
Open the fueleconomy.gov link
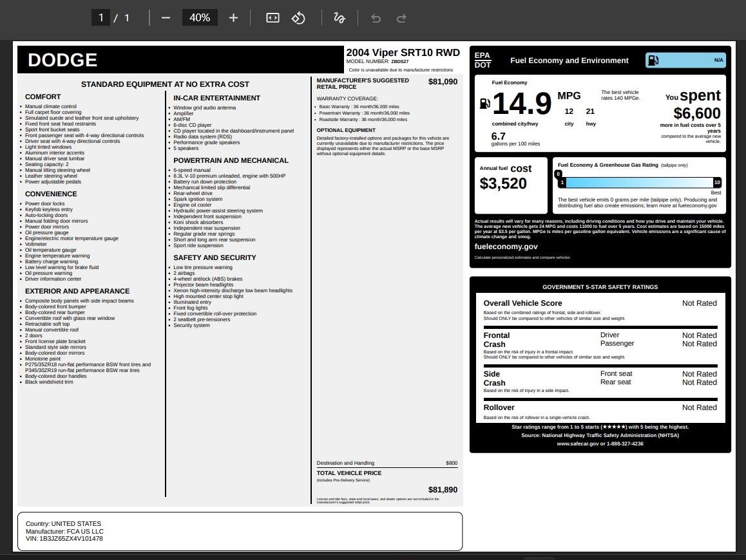(x=506, y=247)
